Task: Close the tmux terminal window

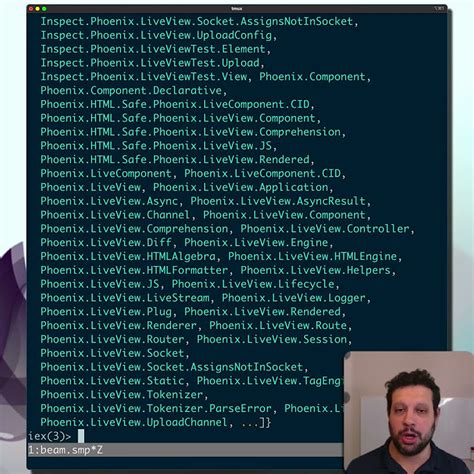Action: click(x=31, y=9)
